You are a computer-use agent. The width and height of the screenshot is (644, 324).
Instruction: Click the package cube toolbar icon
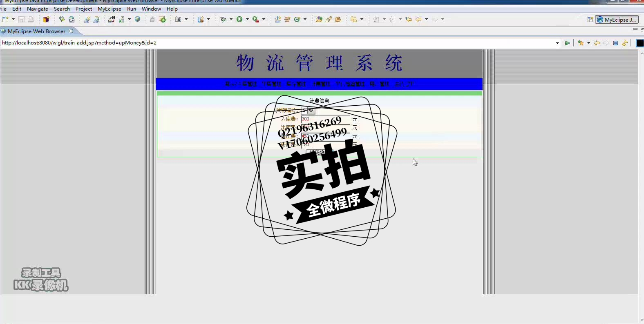tap(46, 19)
